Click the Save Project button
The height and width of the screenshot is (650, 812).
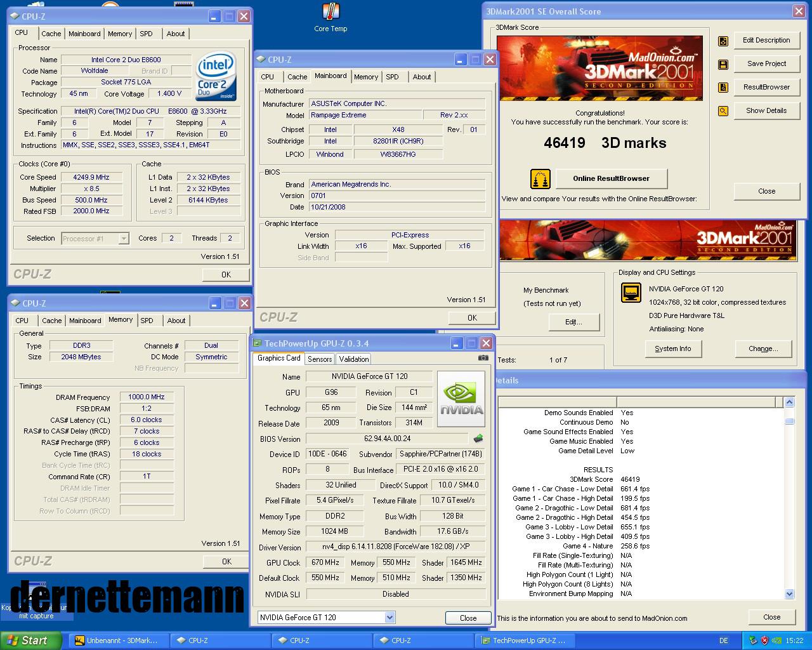(x=766, y=63)
